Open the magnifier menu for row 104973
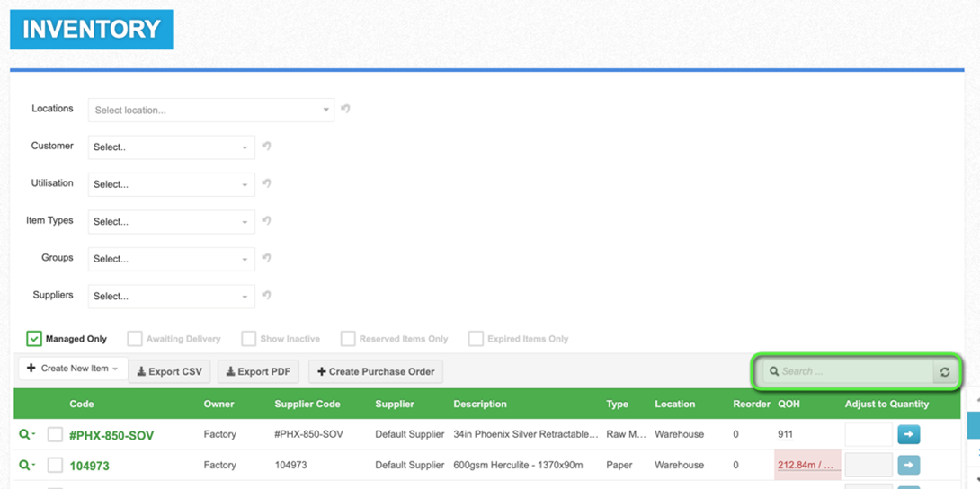This screenshot has width=980, height=489. pos(25,466)
